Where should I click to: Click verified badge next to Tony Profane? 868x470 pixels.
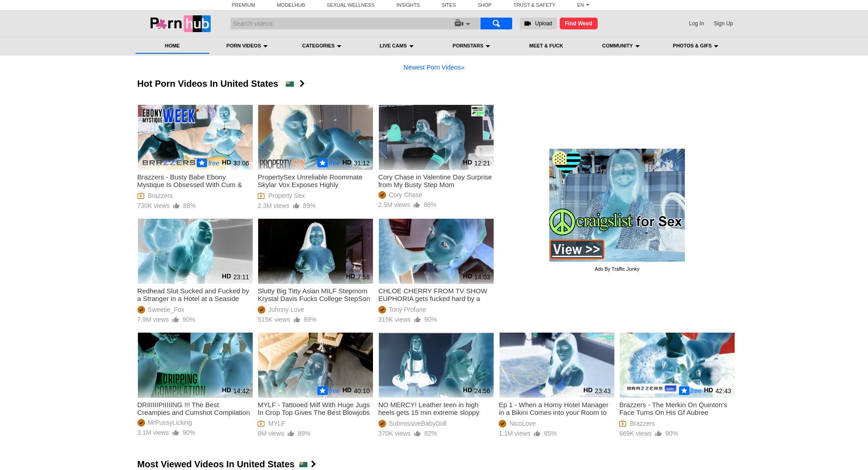click(382, 310)
